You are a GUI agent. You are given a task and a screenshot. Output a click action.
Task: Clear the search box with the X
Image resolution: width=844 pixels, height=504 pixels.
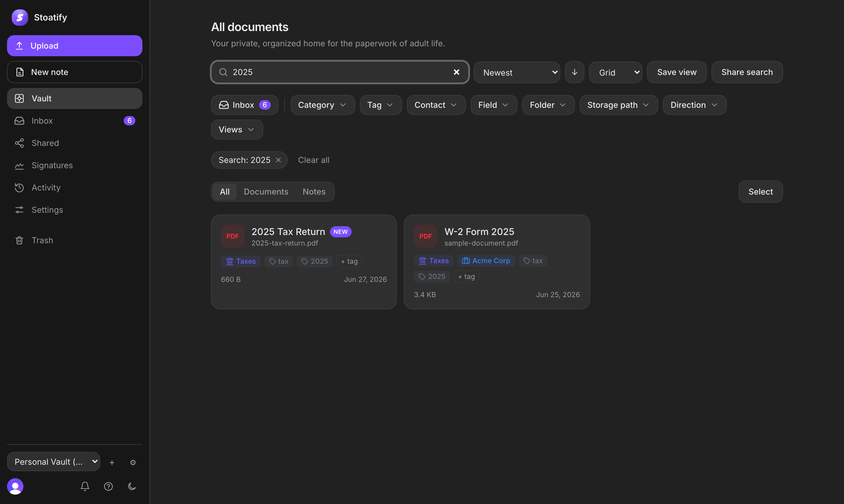click(x=457, y=72)
